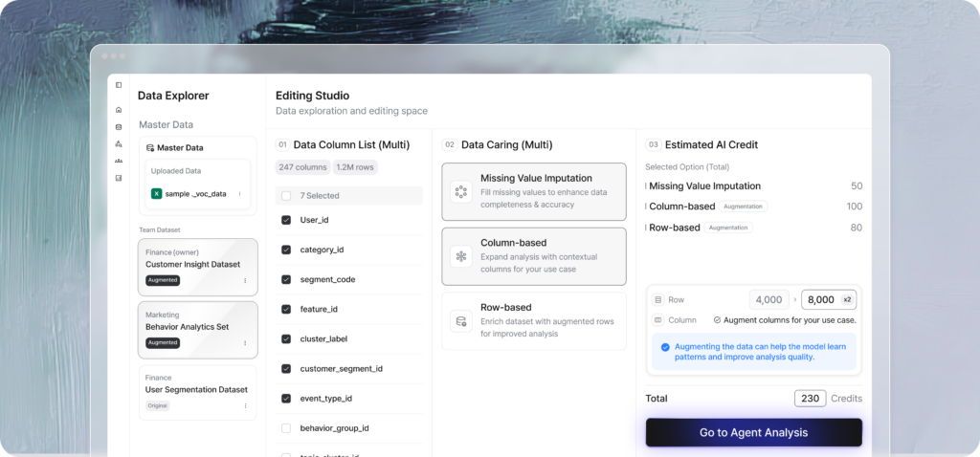Open the database icon in the left rail
980x457 pixels.
119,126
